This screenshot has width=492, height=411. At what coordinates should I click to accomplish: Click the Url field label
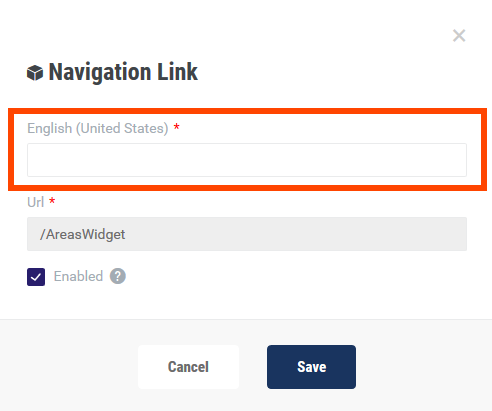(x=35, y=202)
